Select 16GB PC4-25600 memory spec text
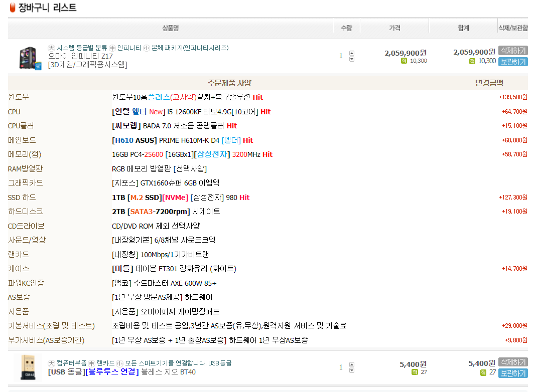This screenshot has width=538, height=392. [x=192, y=154]
